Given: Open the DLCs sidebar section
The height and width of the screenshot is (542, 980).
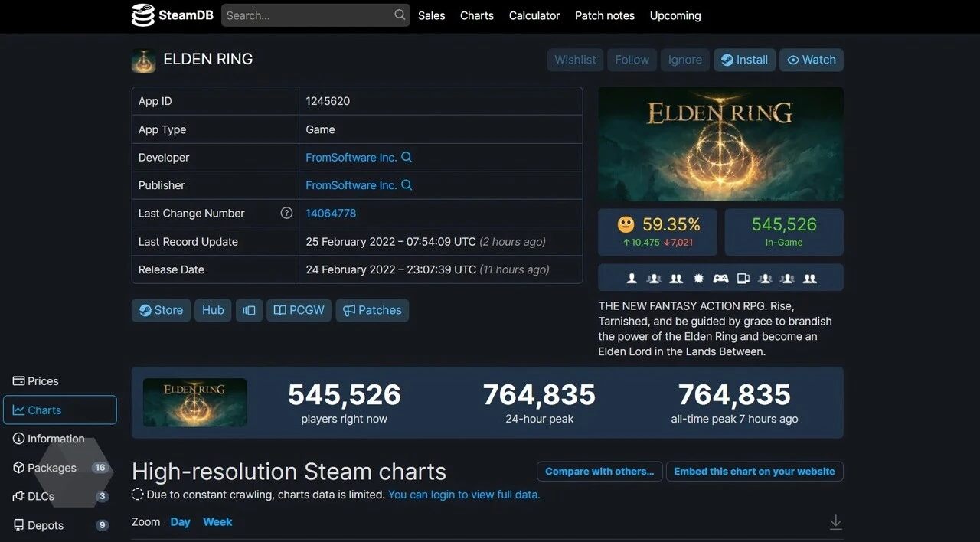Looking at the screenshot, I should pos(41,496).
